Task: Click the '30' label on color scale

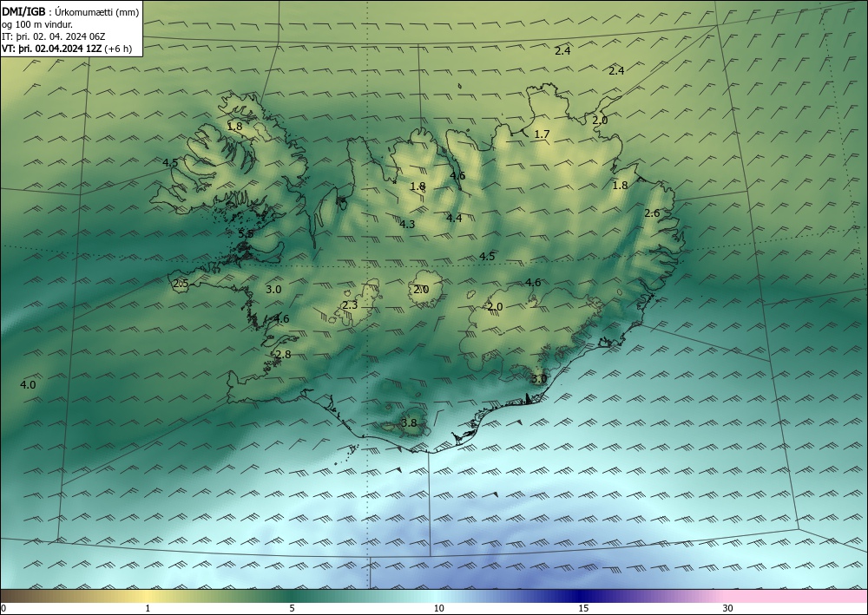Action: point(728,608)
